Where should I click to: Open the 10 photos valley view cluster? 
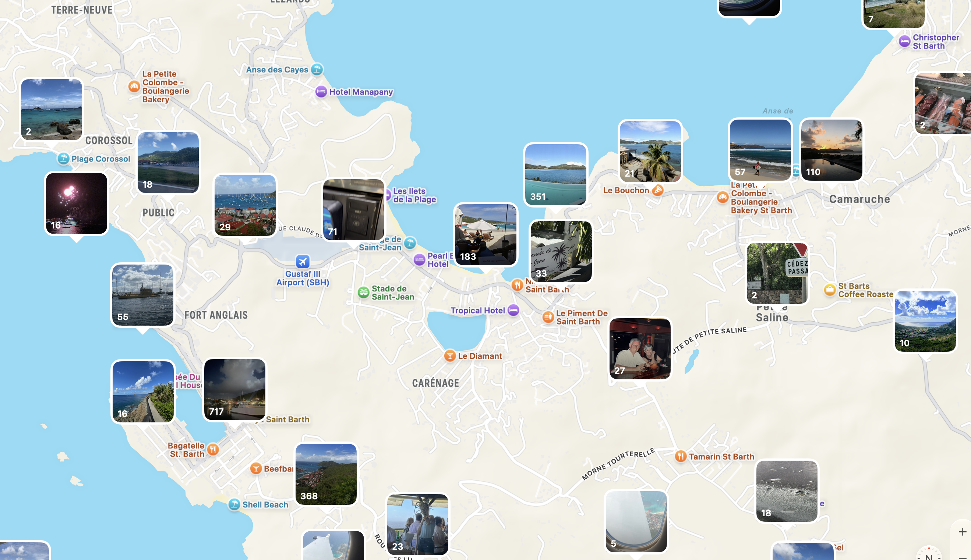pyautogui.click(x=925, y=321)
